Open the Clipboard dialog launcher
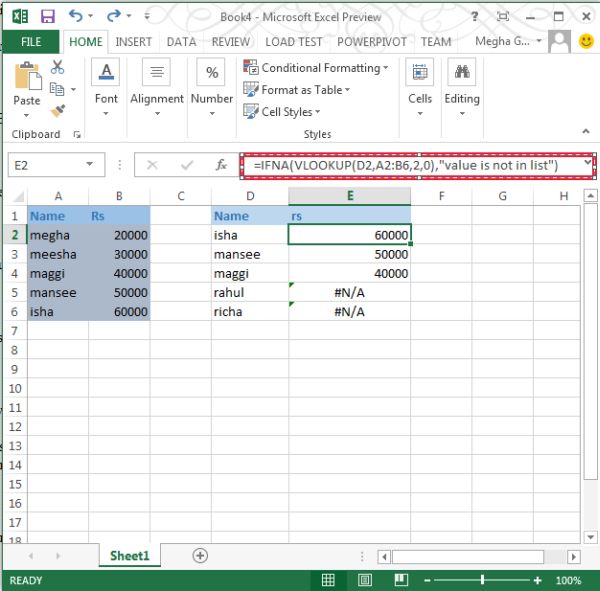600x591 pixels. (x=77, y=134)
